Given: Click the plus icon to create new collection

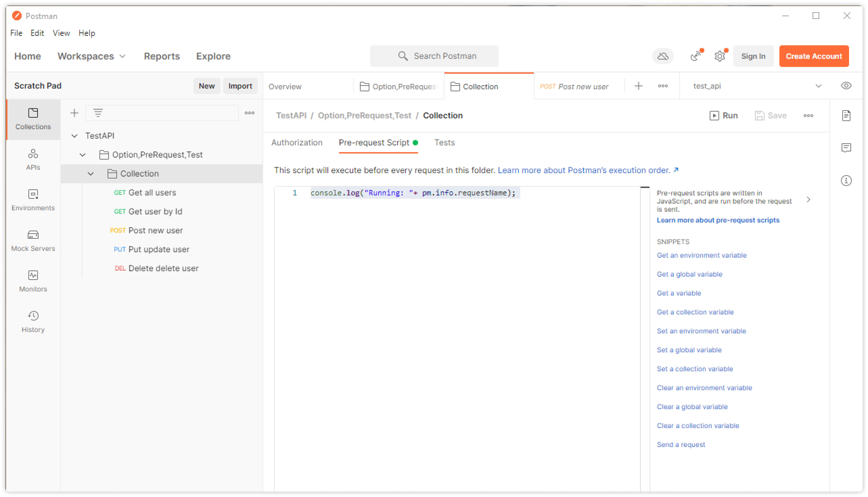Looking at the screenshot, I should (74, 113).
